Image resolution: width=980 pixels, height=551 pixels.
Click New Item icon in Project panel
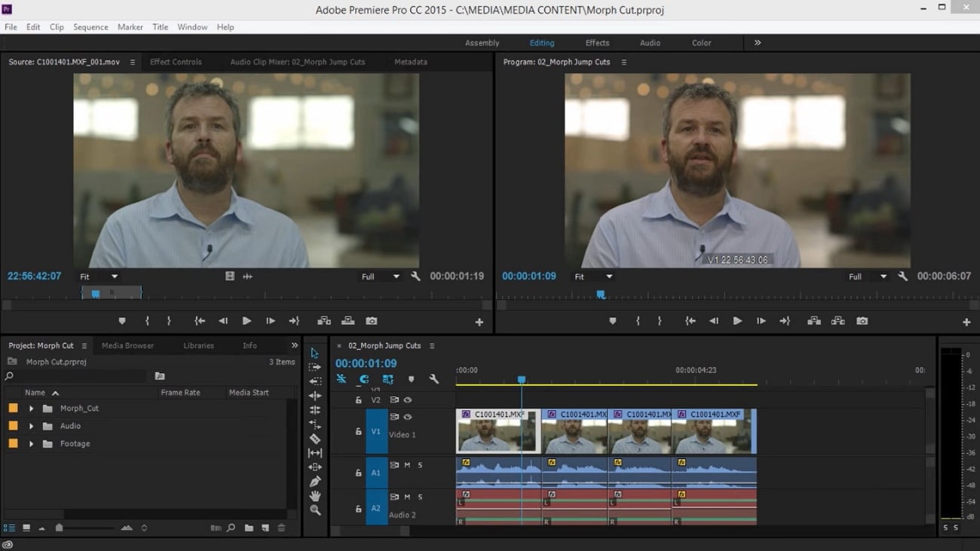265,528
